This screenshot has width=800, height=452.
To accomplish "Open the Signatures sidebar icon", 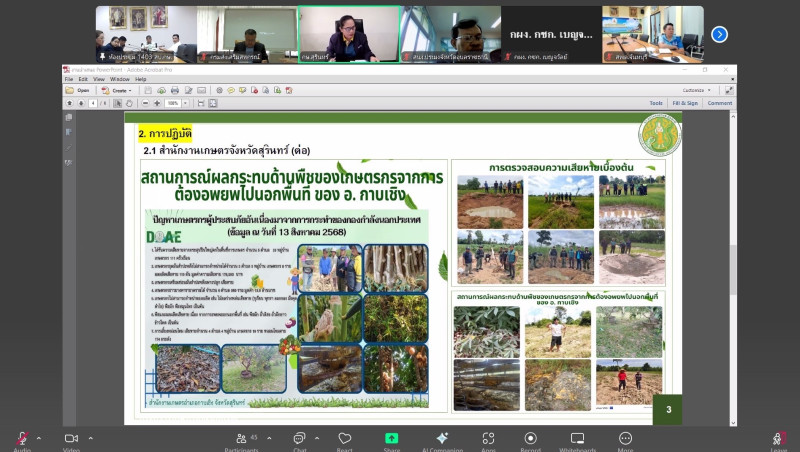I will pos(68,163).
